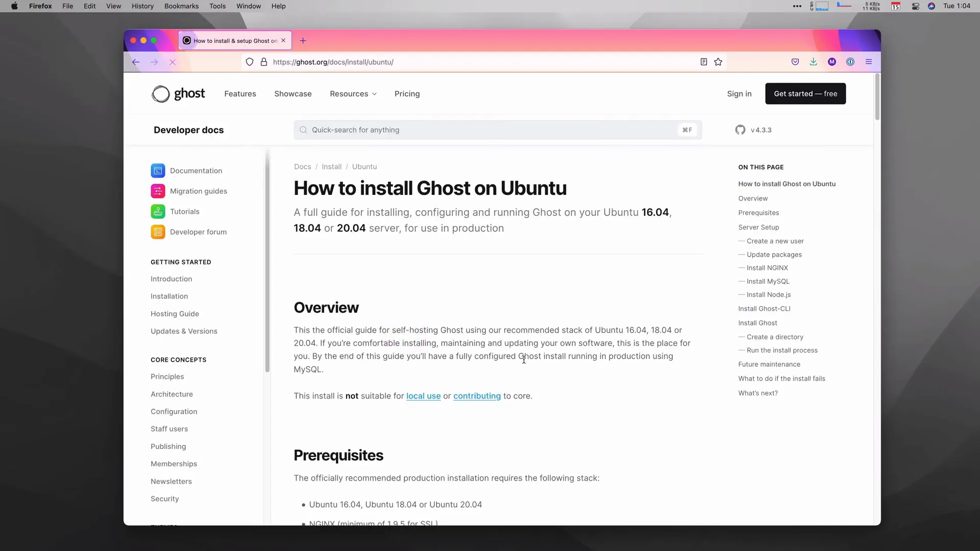This screenshot has height=551, width=980.
Task: Follow the contributing link
Action: point(477,396)
